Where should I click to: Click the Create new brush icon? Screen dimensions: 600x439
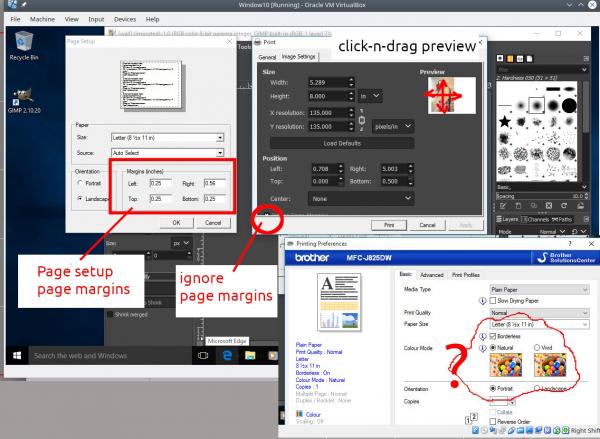(518, 206)
